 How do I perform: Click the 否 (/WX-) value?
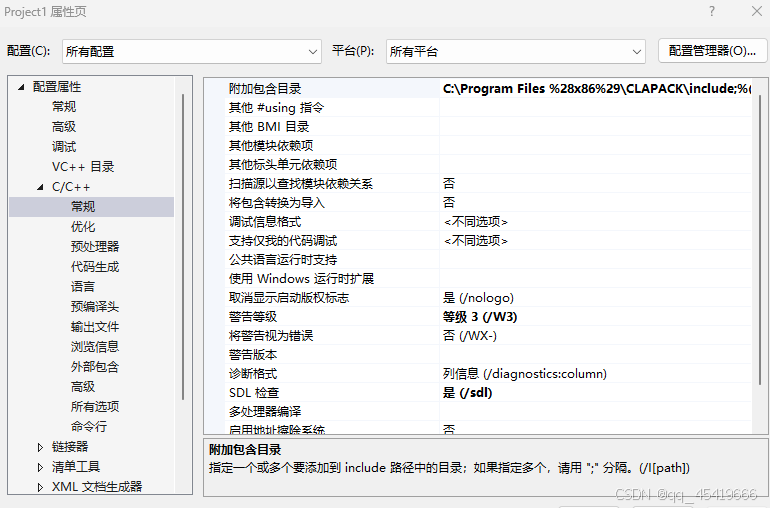pos(470,336)
